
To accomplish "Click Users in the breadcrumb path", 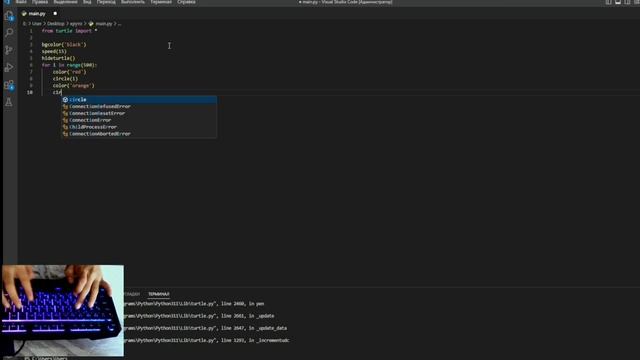I will (x=37, y=24).
